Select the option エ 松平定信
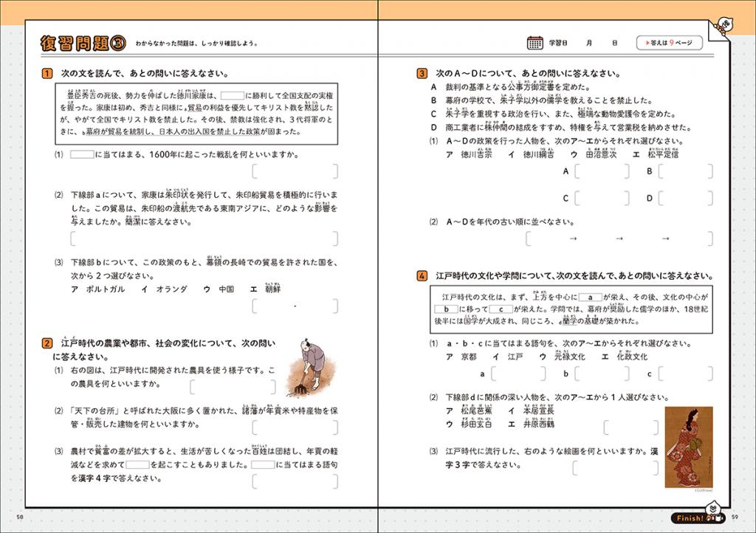 click(656, 154)
